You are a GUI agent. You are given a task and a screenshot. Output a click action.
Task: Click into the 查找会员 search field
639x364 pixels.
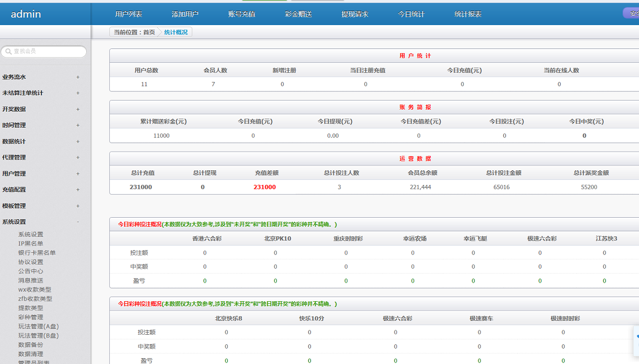pos(48,52)
